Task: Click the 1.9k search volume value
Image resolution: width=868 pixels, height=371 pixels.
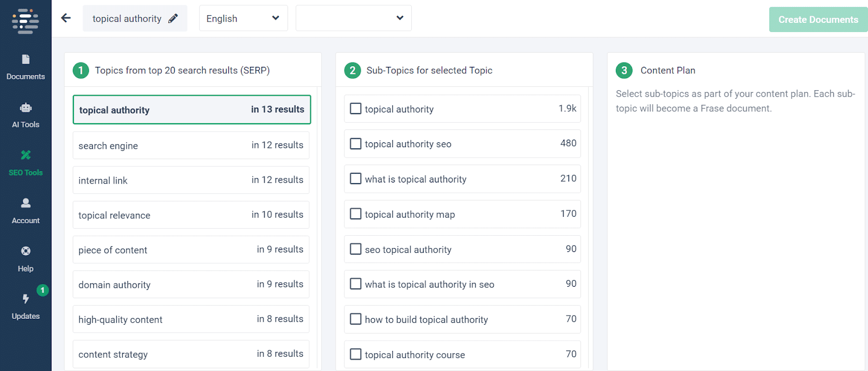Action: [x=567, y=108]
